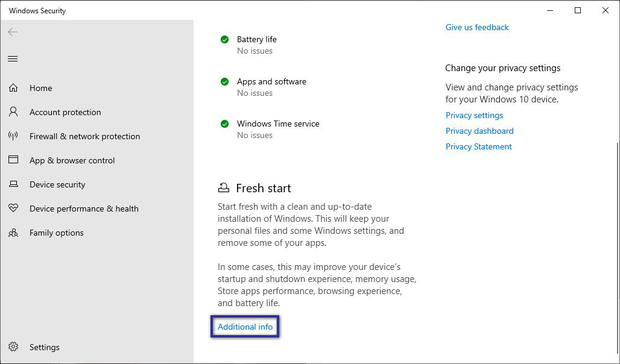This screenshot has width=620, height=364.
Task: Open the Give us feedback link
Action: (x=477, y=27)
